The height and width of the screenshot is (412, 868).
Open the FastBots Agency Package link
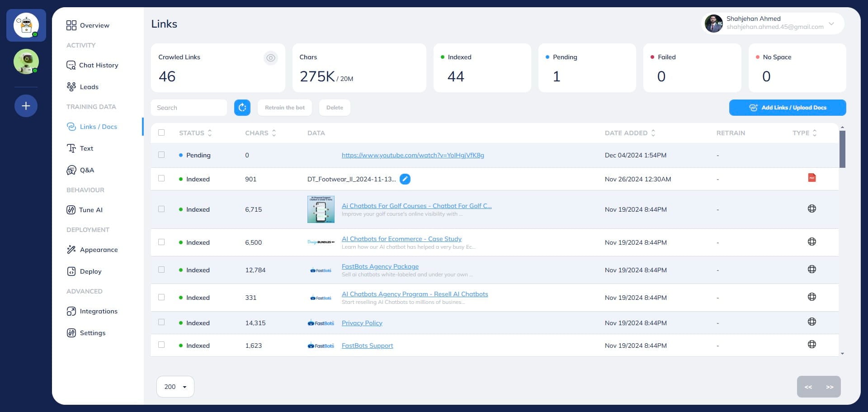coord(380,266)
